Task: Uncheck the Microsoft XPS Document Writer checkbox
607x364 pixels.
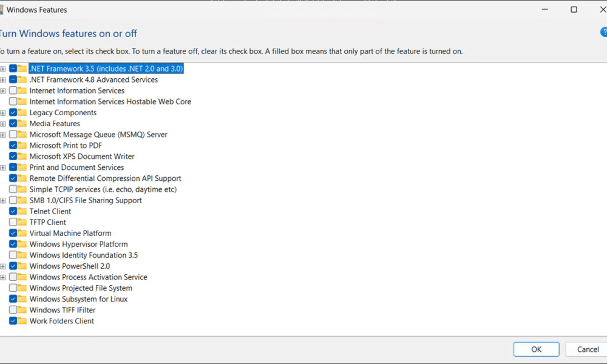Action: pyautogui.click(x=13, y=157)
